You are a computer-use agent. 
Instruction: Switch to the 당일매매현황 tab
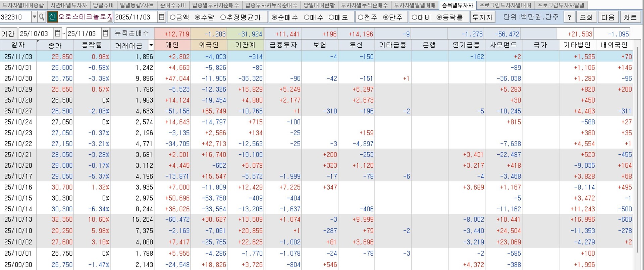click(319, 5)
